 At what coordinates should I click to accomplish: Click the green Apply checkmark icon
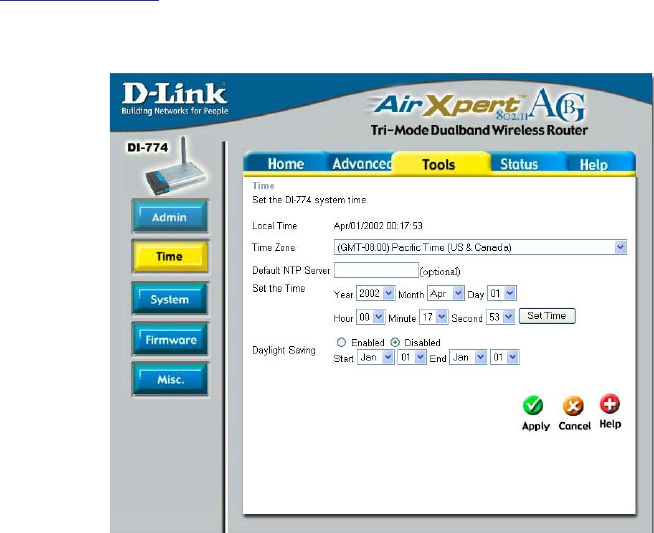coord(533,405)
